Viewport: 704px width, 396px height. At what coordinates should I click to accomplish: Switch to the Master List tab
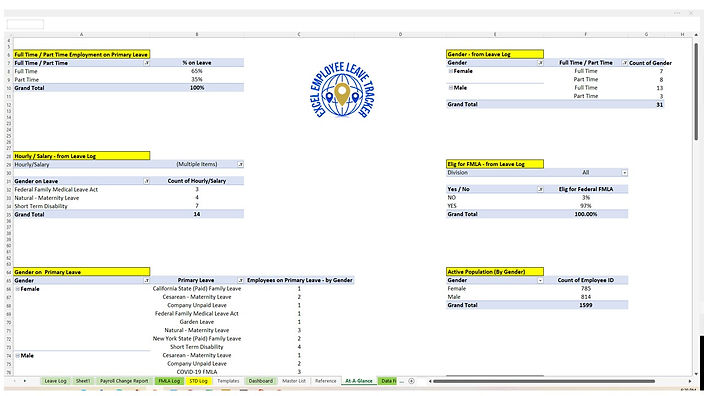[x=294, y=381]
